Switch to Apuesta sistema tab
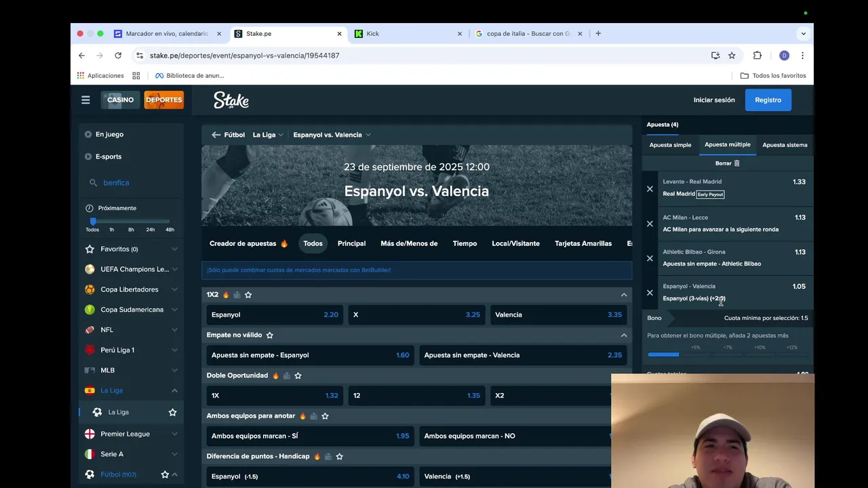The height and width of the screenshot is (488, 868). (x=785, y=145)
